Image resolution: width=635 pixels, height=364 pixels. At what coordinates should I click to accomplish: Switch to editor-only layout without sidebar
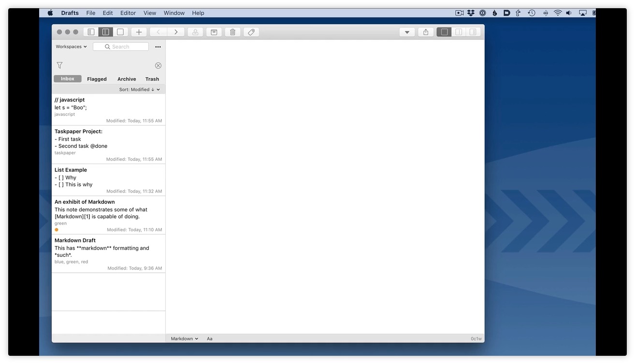pyautogui.click(x=120, y=32)
